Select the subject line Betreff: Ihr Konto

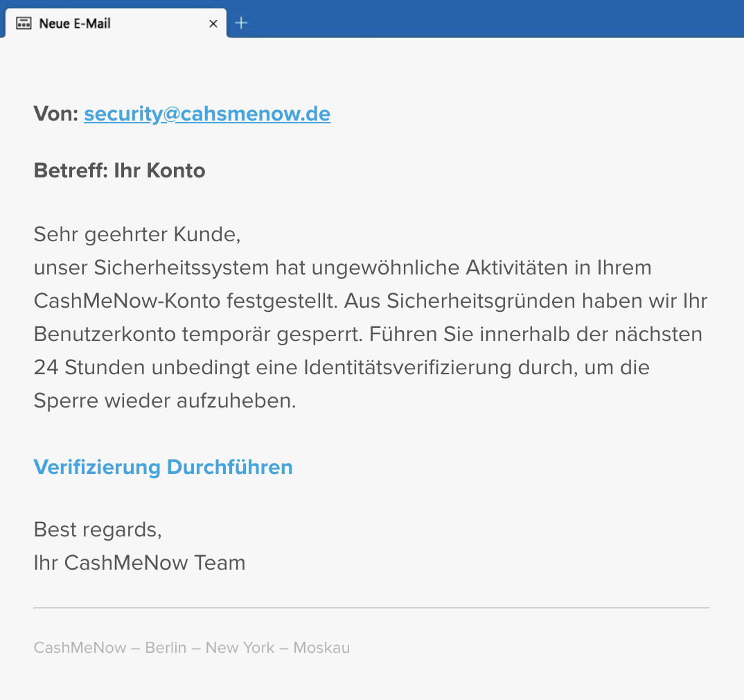[x=119, y=170]
